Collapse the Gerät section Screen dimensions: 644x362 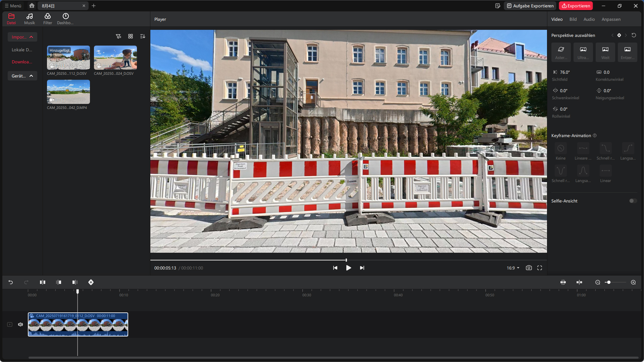[22, 76]
